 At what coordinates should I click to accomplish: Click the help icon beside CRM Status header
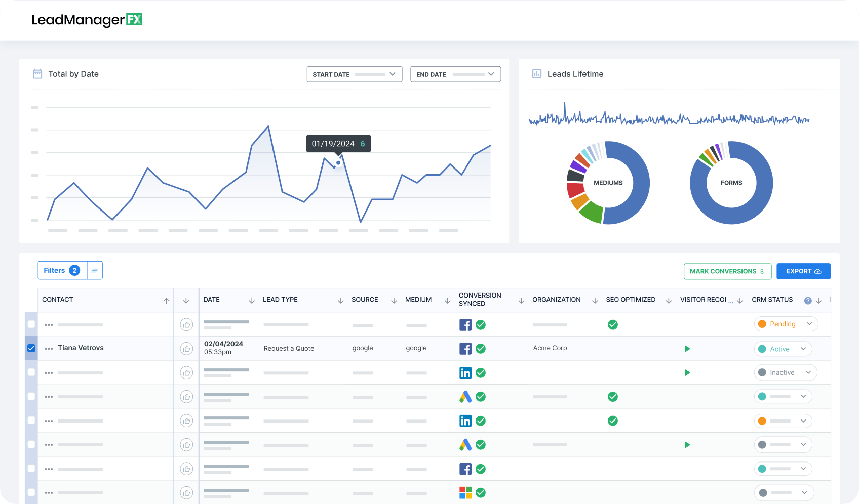(807, 300)
